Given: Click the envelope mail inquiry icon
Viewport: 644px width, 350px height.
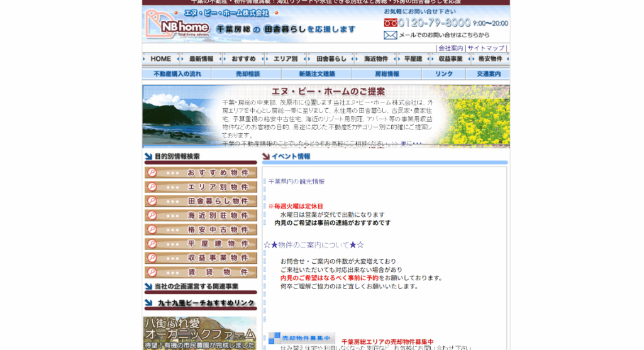Looking at the screenshot, I should [x=390, y=35].
